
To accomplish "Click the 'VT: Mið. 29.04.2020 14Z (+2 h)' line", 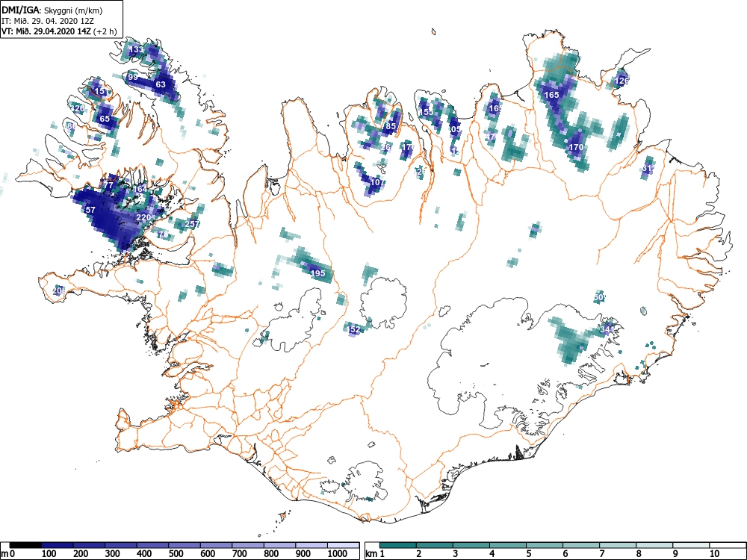I will pyautogui.click(x=59, y=31).
